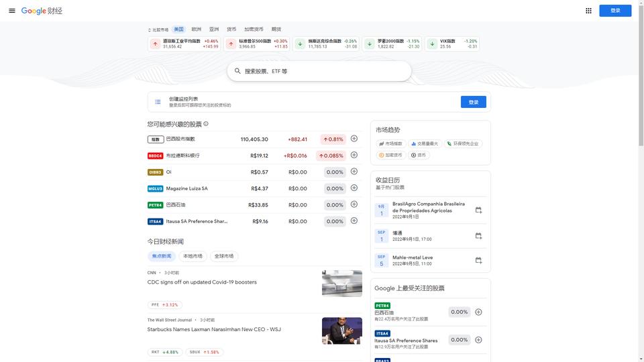Select the 亚洲 market tab
644x362 pixels.
[x=214, y=29]
